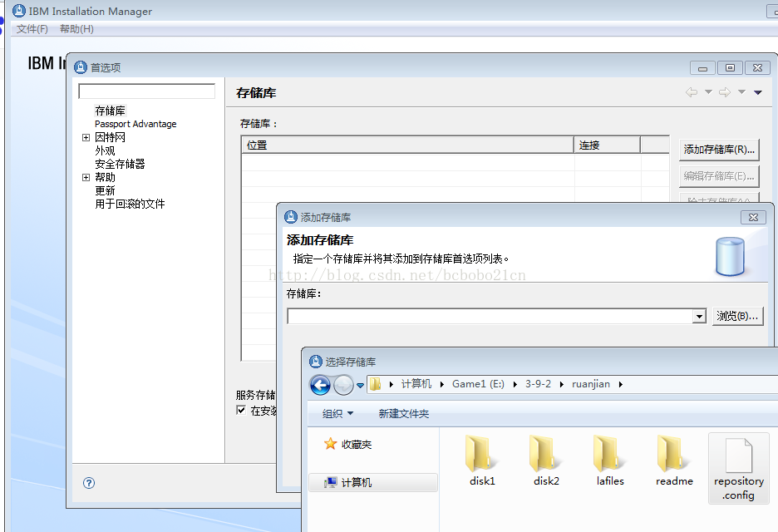Open the 收藏夹 favorites star item
Screen dimensions: 778x532
click(x=347, y=444)
